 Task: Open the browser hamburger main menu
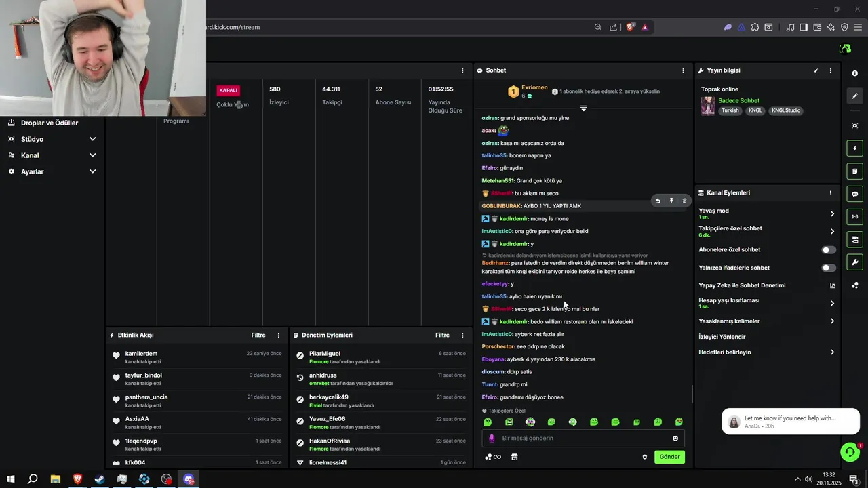coord(858,27)
